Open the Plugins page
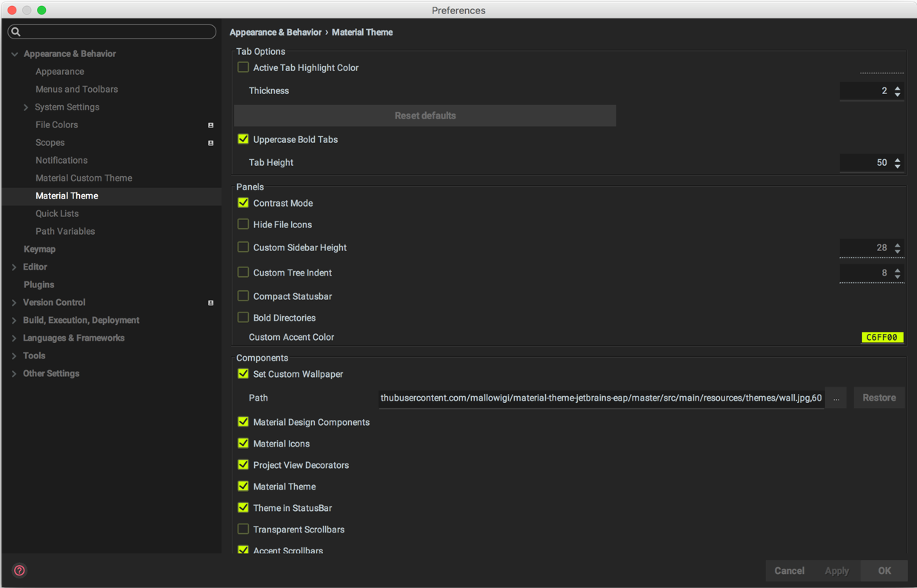The image size is (917, 588). click(x=39, y=285)
